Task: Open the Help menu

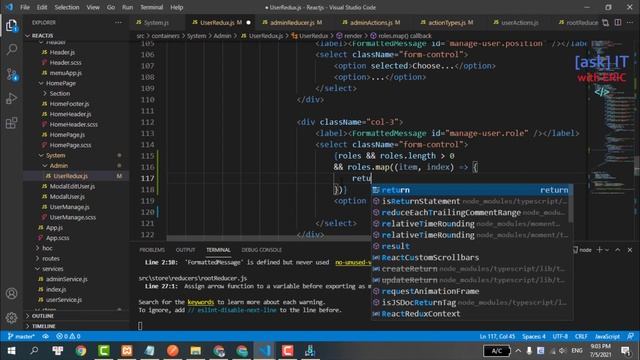Action: (176, 7)
